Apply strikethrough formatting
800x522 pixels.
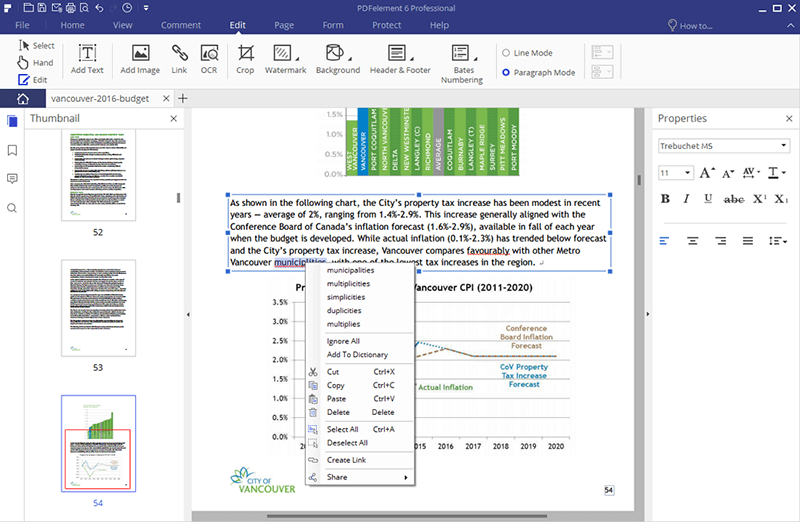[734, 199]
